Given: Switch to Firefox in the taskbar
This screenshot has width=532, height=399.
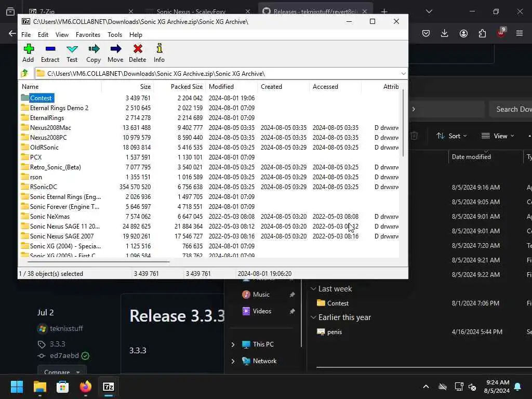Looking at the screenshot, I should point(86,387).
